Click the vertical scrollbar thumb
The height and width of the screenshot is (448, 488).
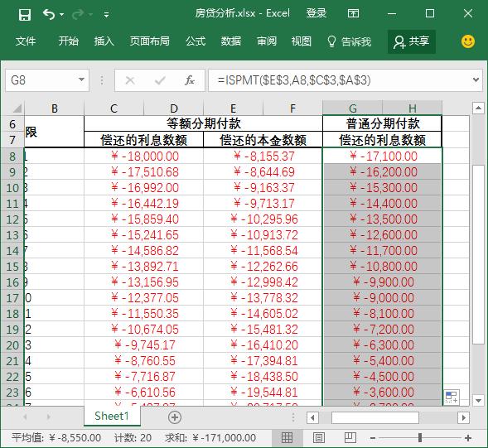tap(478, 254)
